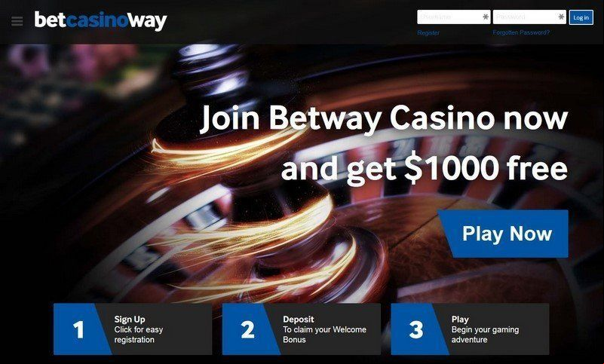Select the number 3 Play badge

tap(416, 329)
